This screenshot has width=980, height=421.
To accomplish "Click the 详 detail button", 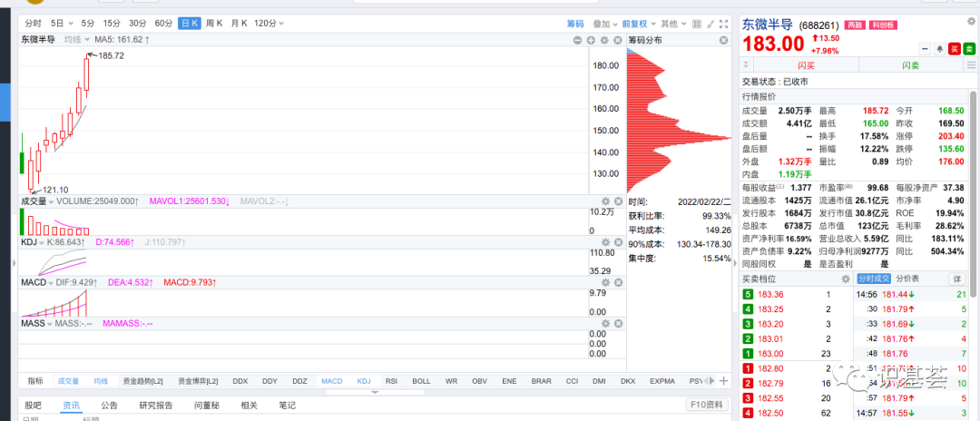I will point(956,279).
